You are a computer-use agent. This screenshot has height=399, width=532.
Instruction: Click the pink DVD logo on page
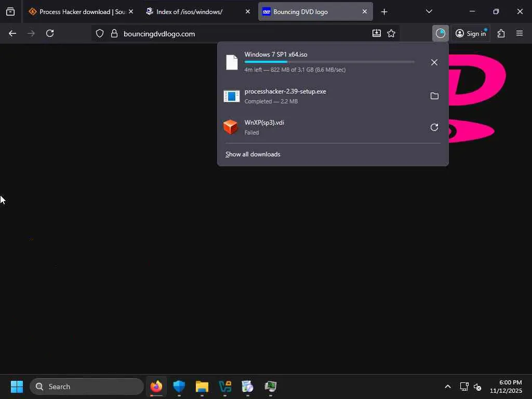tap(477, 98)
